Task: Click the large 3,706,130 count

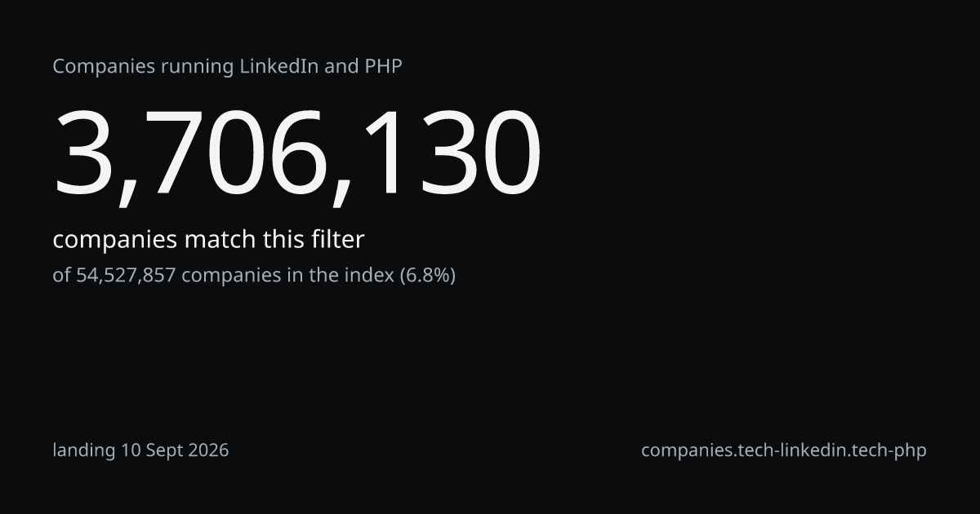Action: tap(297, 155)
